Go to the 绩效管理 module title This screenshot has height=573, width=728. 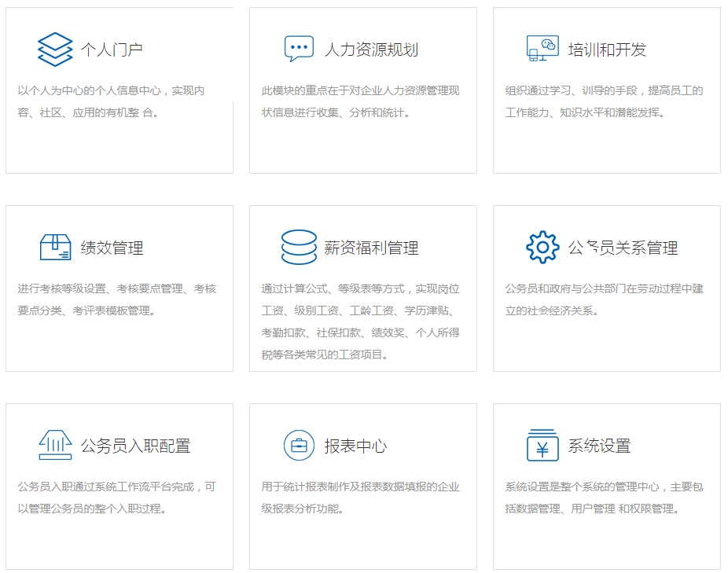[x=112, y=248]
